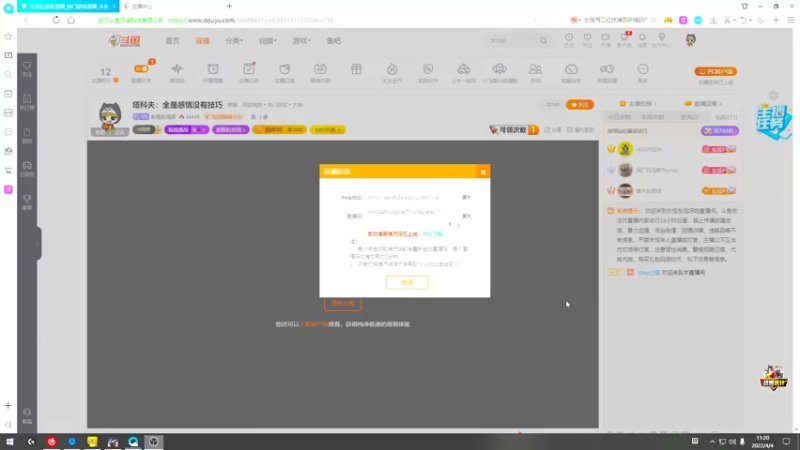Refresh the browser page
The width and height of the screenshot is (800, 450).
pyautogui.click(x=56, y=20)
